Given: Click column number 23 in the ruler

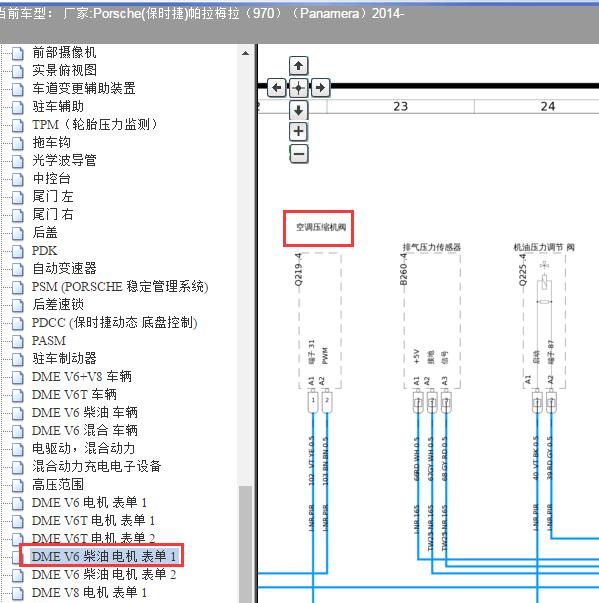Looking at the screenshot, I should (x=400, y=107).
